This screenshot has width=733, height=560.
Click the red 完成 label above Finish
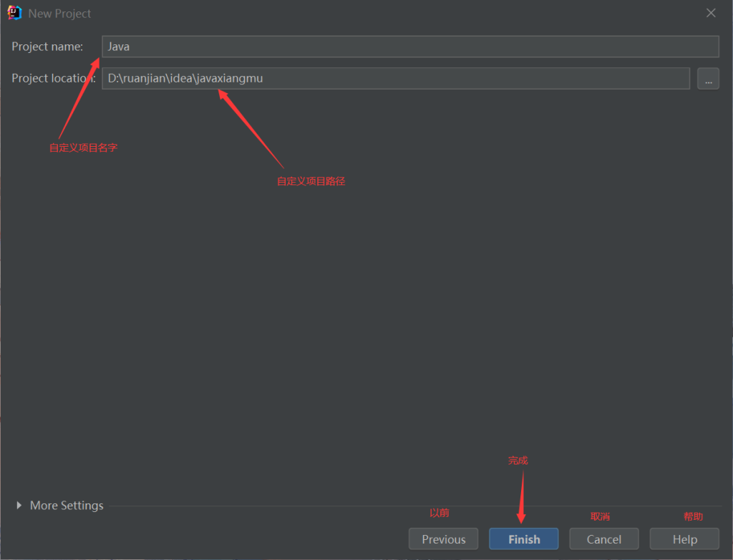click(518, 460)
